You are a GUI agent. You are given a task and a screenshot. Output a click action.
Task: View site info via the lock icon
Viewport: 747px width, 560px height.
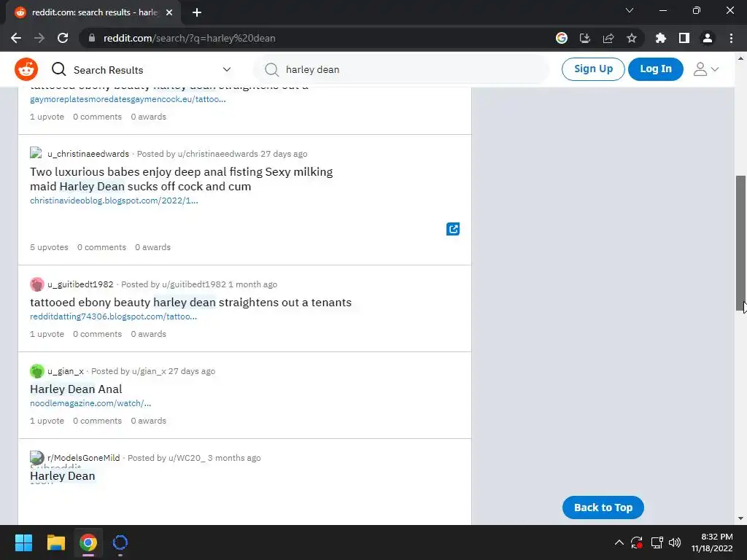click(92, 38)
